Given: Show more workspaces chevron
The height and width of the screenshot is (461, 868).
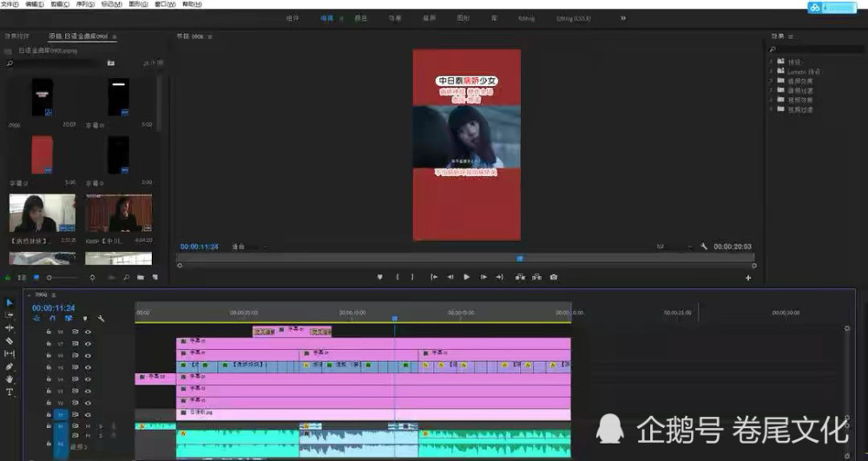Looking at the screenshot, I should 622,18.
